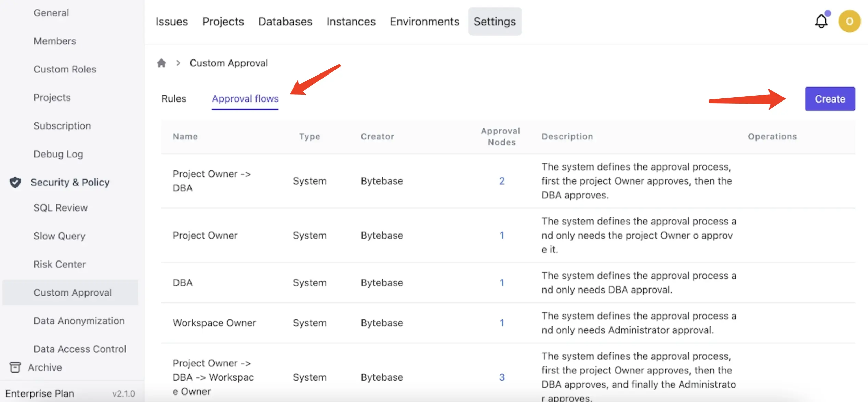Image resolution: width=868 pixels, height=402 pixels.
Task: Open Debug Log in sidebar
Action: point(58,154)
